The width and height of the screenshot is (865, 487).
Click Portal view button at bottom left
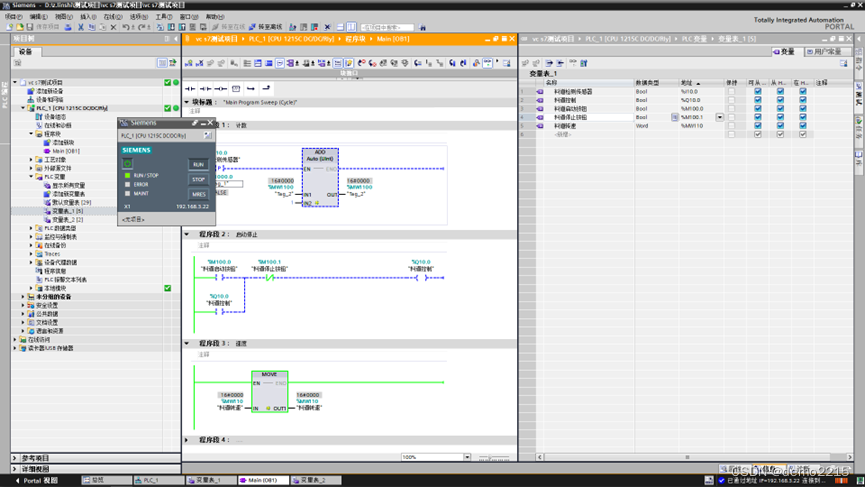(36, 480)
